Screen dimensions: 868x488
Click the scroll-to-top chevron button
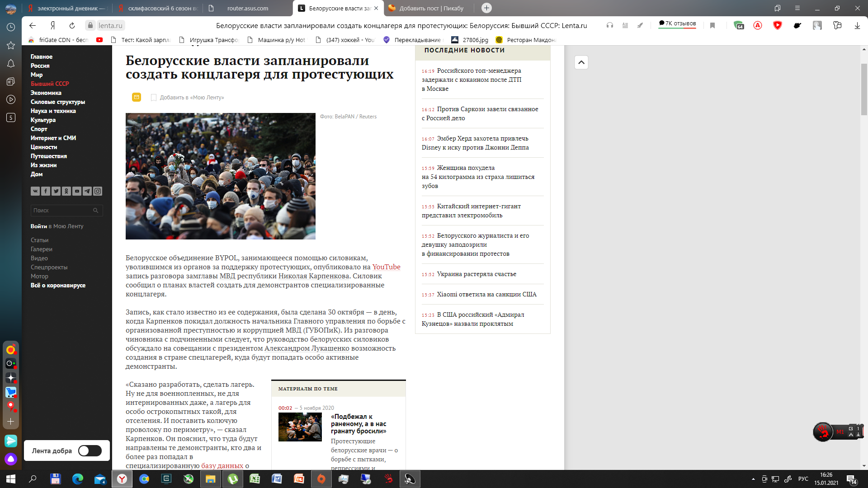[x=581, y=62]
